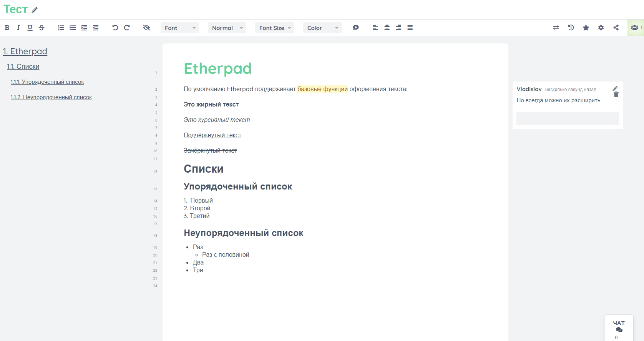The image size is (644, 341).
Task: Align text to the left
Action: tap(375, 28)
